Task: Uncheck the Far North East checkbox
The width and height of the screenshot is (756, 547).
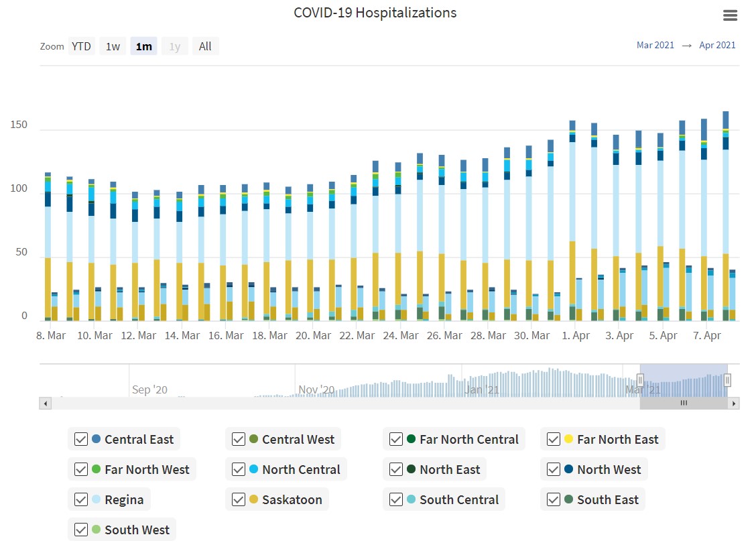Action: (554, 440)
